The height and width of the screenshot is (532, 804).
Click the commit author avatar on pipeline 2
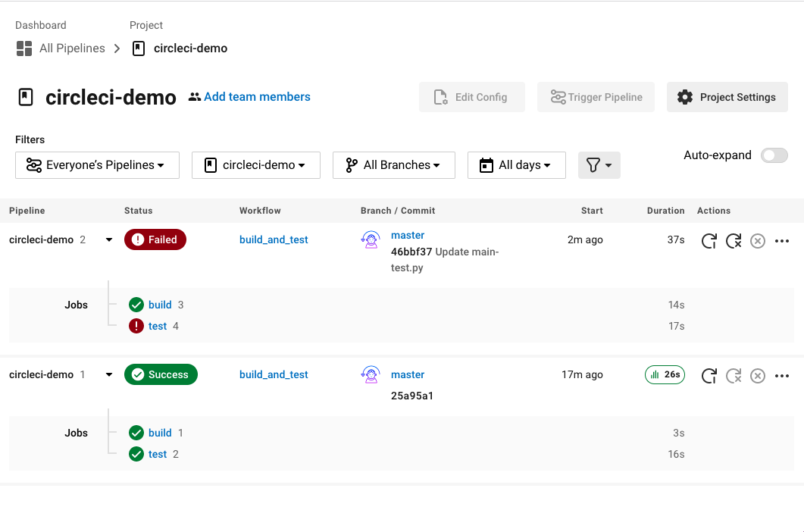[x=371, y=239]
